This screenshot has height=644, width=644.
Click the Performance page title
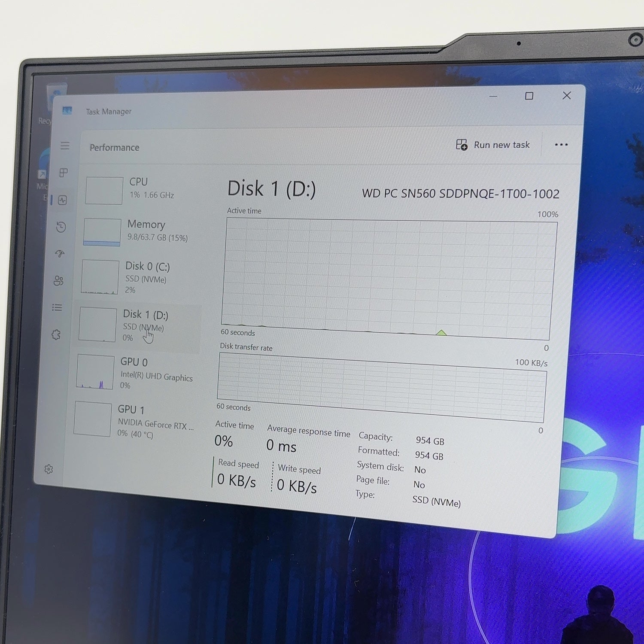[114, 148]
